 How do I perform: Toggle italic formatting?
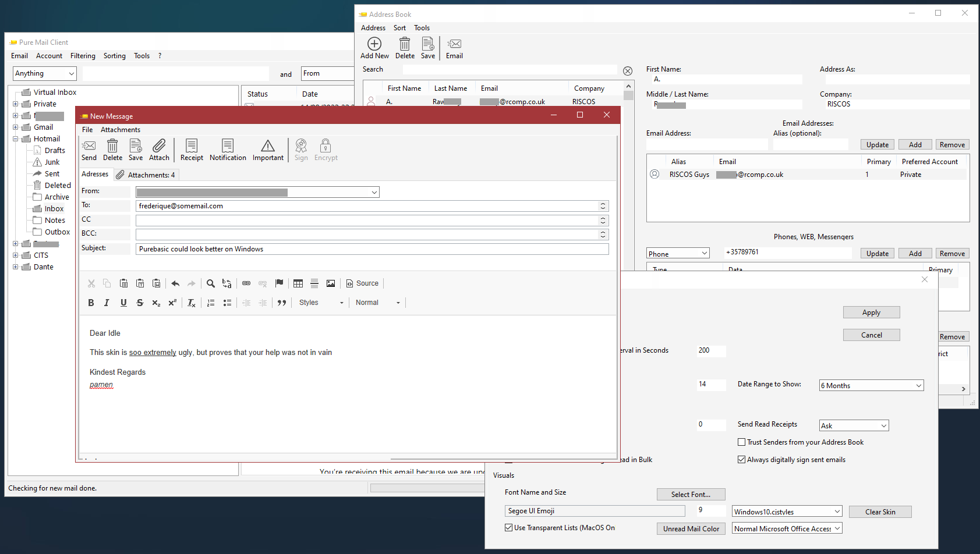coord(107,303)
